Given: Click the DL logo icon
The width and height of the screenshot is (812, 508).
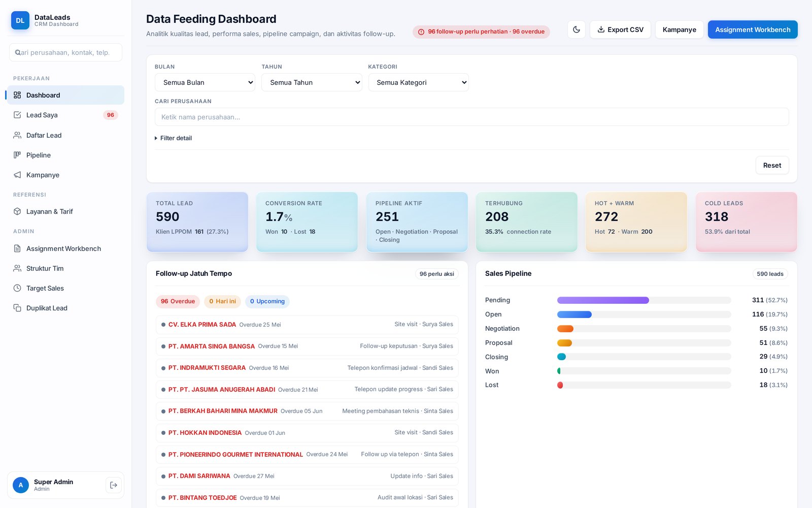Looking at the screenshot, I should (x=20, y=20).
